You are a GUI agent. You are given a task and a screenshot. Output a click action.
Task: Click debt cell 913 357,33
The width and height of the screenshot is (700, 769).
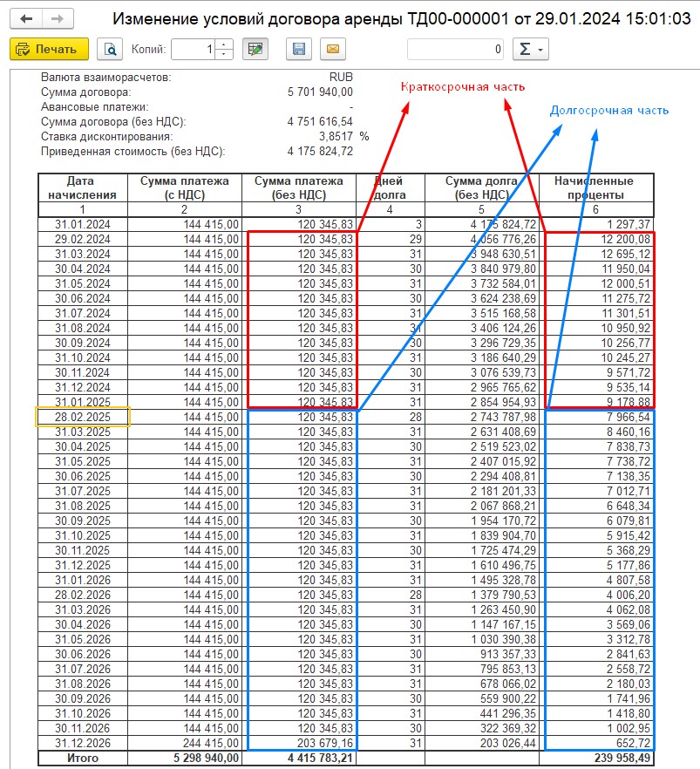tap(482, 654)
